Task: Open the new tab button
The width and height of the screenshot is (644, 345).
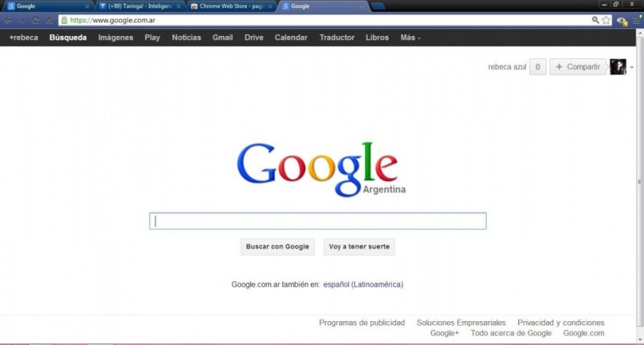Action: point(378,6)
